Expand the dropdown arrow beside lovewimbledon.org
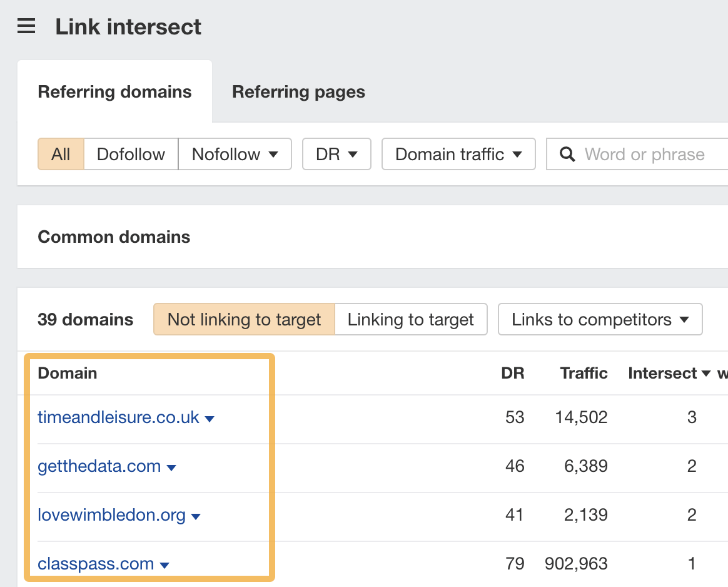The height and width of the screenshot is (587, 728). (x=196, y=516)
